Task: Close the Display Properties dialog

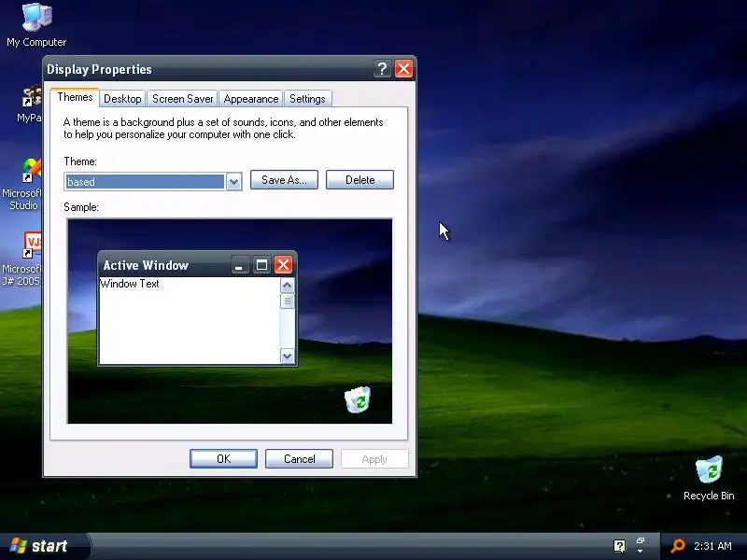Action: [x=403, y=69]
